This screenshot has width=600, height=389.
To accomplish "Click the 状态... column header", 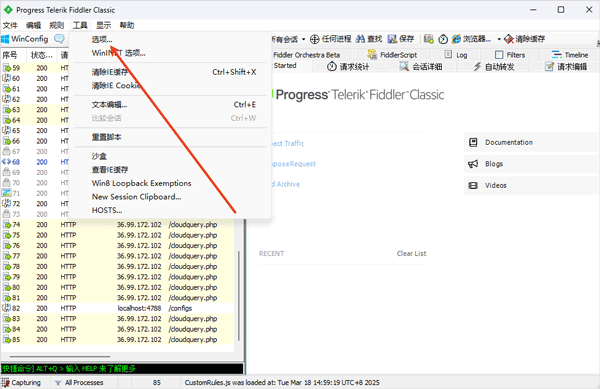I will [42, 55].
